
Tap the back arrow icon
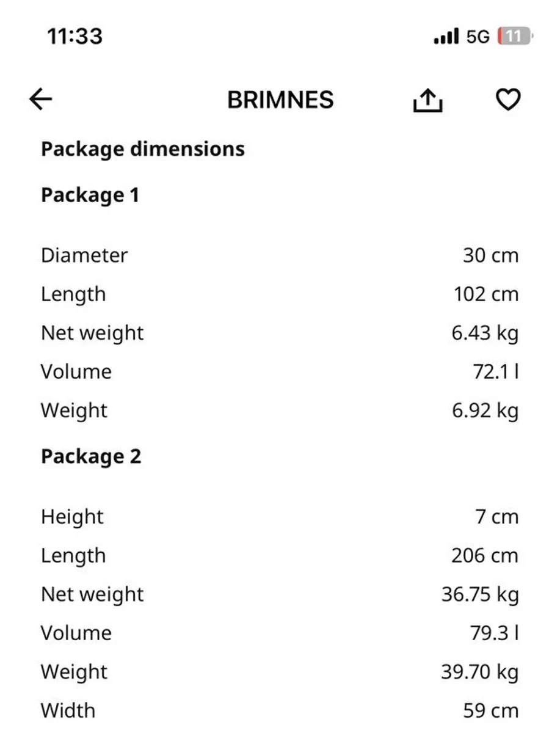pos(41,100)
